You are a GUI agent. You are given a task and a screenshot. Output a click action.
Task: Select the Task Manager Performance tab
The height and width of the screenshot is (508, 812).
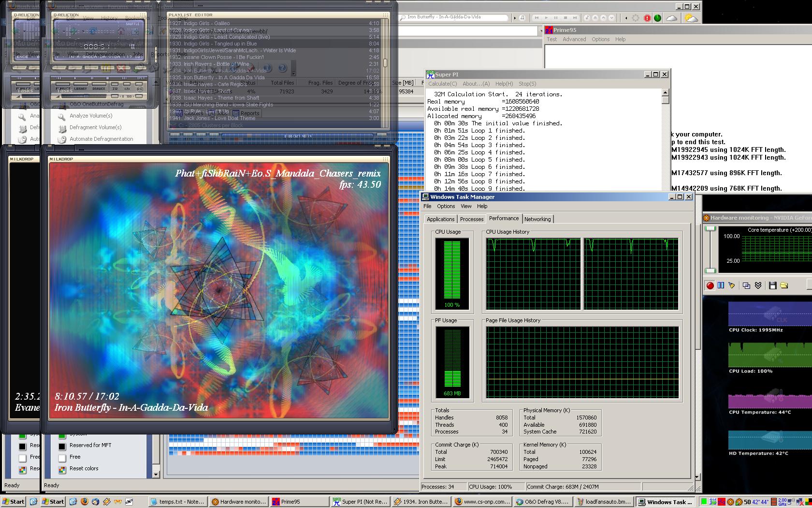[x=504, y=218]
